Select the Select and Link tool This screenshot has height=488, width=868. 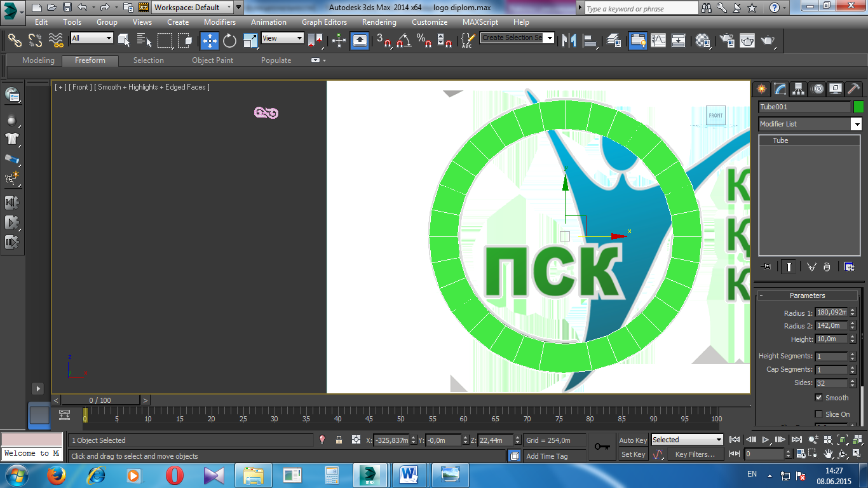[x=14, y=40]
